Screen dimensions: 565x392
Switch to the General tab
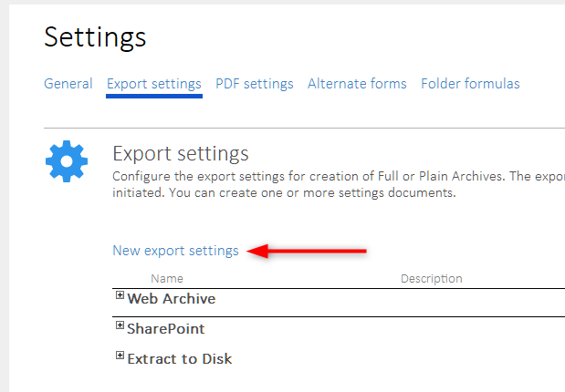pos(68,84)
